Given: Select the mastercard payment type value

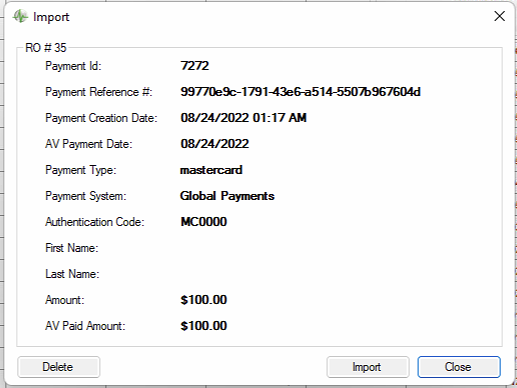Looking at the screenshot, I should point(211,170).
